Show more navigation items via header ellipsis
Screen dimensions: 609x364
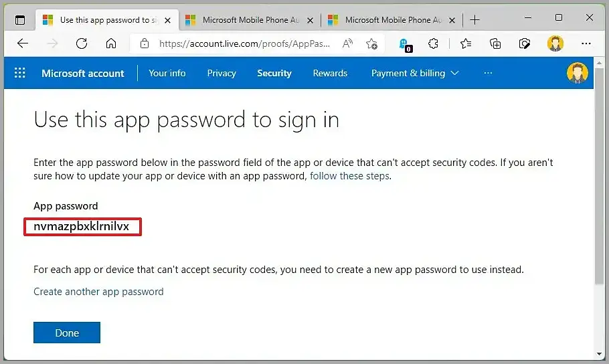click(489, 73)
